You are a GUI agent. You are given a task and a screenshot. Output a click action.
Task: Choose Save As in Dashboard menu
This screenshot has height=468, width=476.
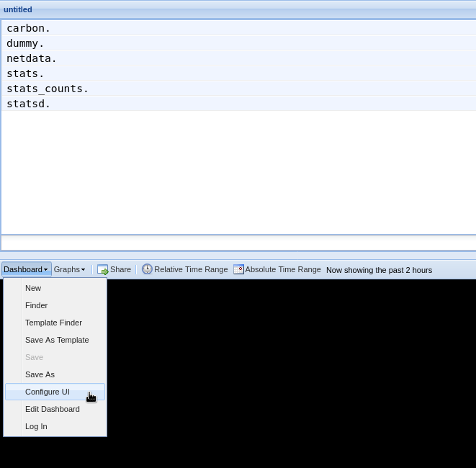tap(55, 374)
